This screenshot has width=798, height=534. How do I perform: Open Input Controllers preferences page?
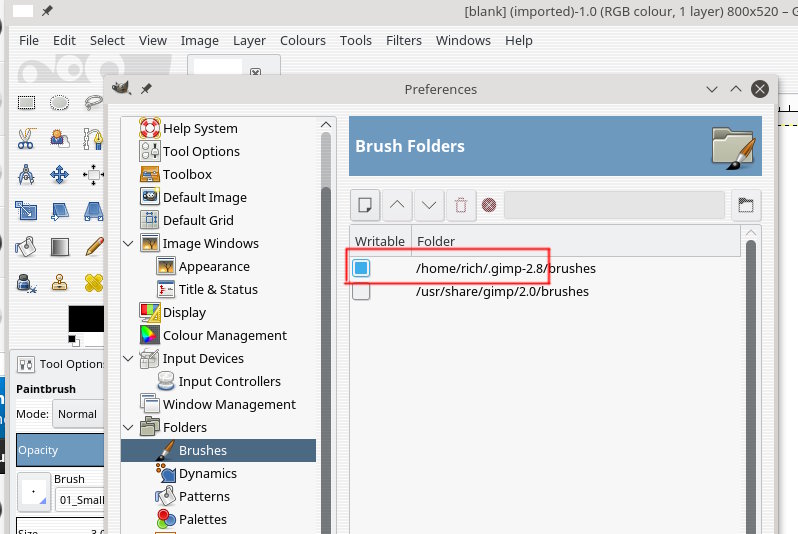pyautogui.click(x=229, y=381)
